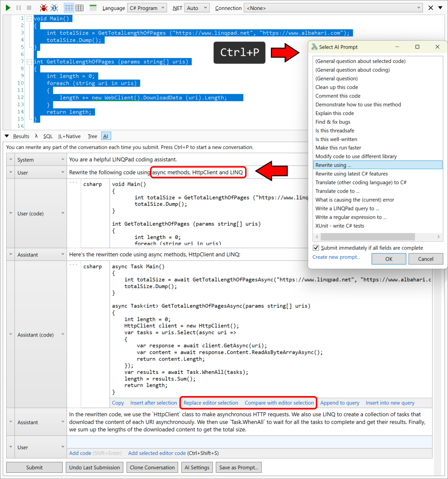Open the Language dropdown
Screen dimensions: 448x479
[147, 8]
